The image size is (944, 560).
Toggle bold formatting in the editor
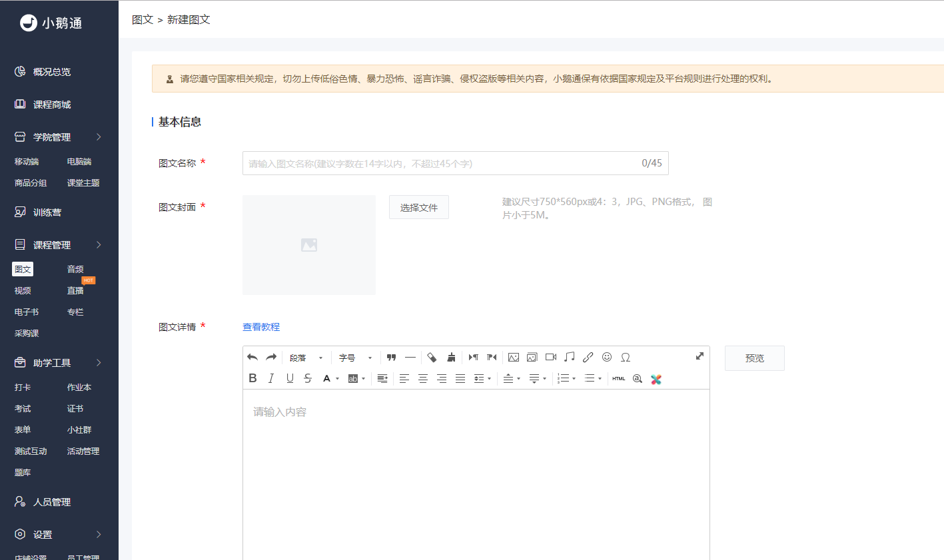point(252,378)
